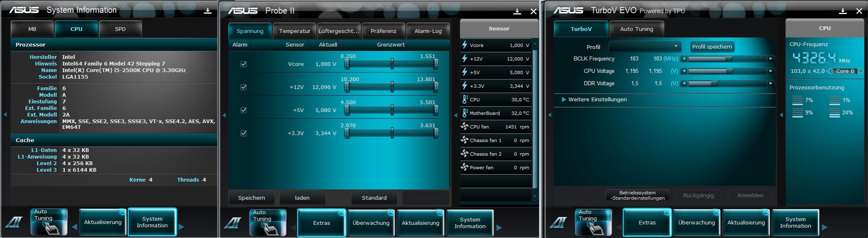Open the Präferenz tab

383,31
